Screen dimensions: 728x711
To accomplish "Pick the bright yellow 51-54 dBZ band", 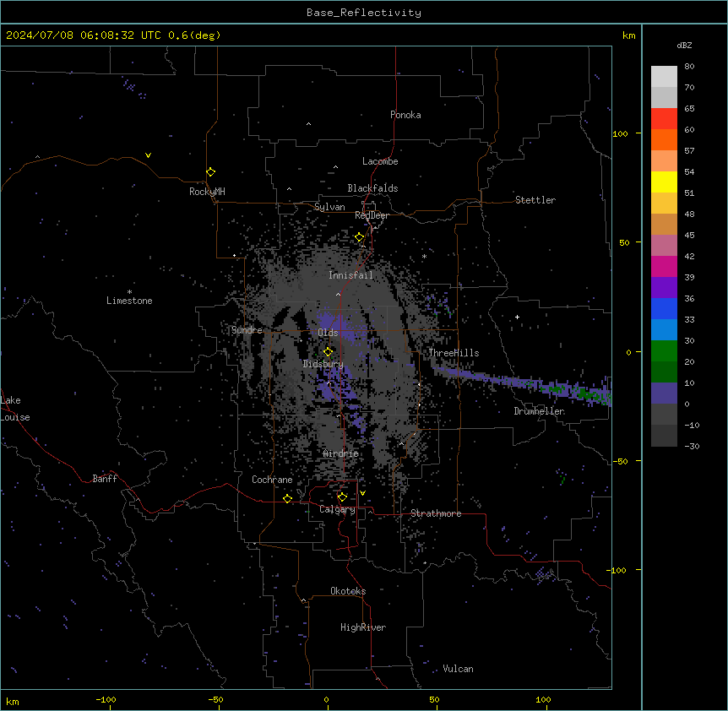I will click(664, 182).
